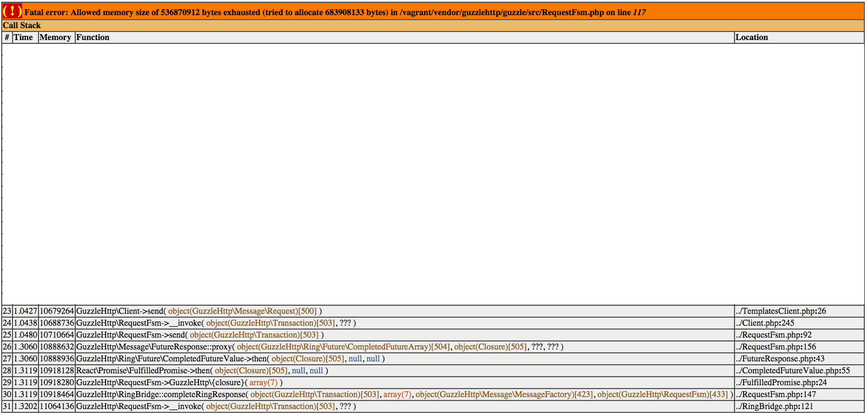This screenshot has width=868, height=415.
Task: Click FutureResponse::proxy function cell
Action: coord(405,347)
